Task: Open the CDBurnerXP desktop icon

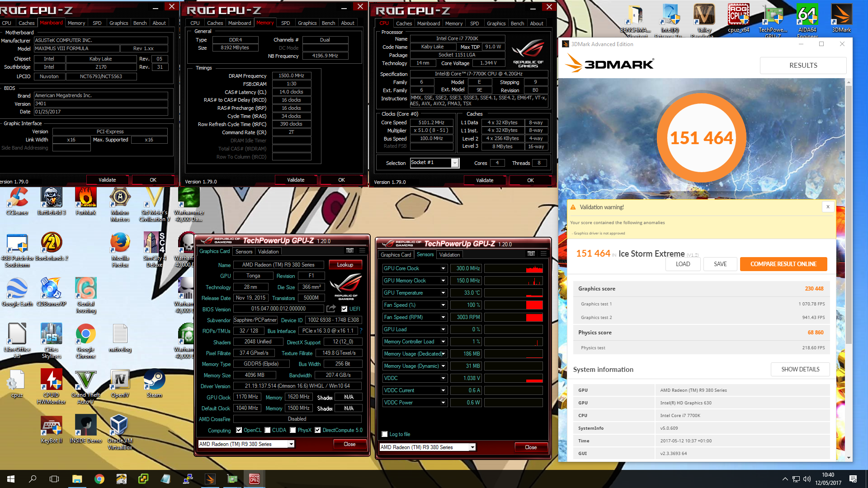Action: pyautogui.click(x=52, y=292)
